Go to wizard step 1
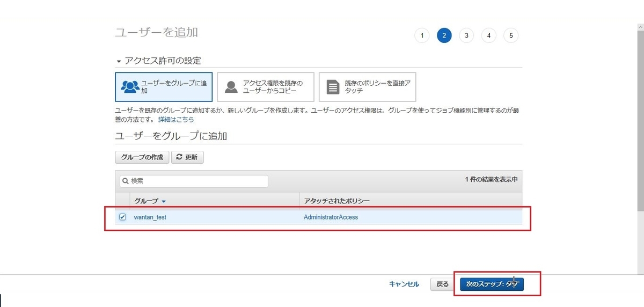 point(422,35)
